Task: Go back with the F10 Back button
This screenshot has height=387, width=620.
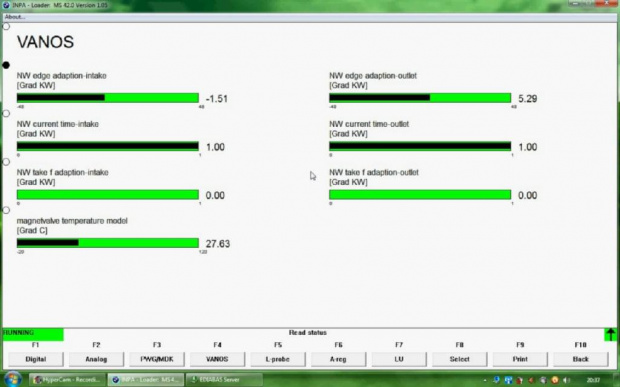Action: (580, 359)
